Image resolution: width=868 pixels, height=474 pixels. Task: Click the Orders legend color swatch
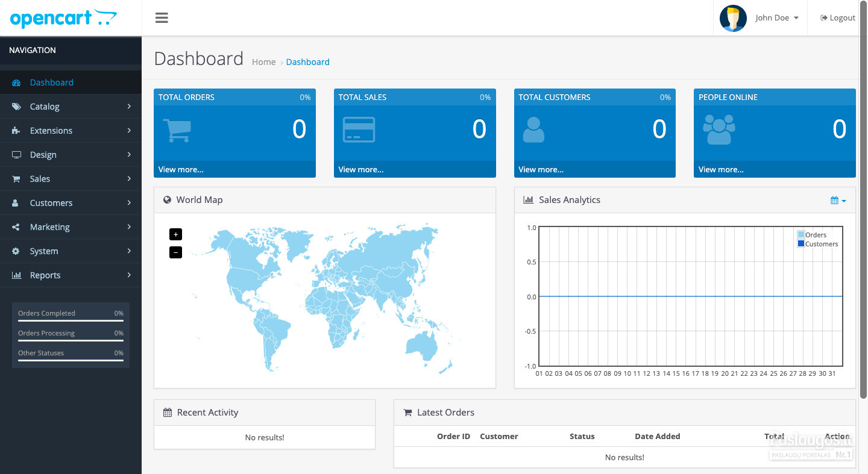[800, 234]
